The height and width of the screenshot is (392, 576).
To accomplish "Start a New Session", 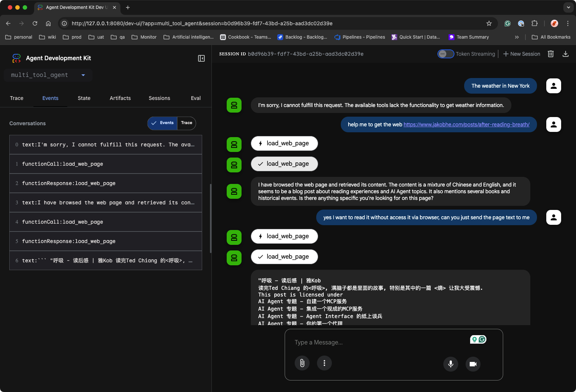I will (x=521, y=54).
